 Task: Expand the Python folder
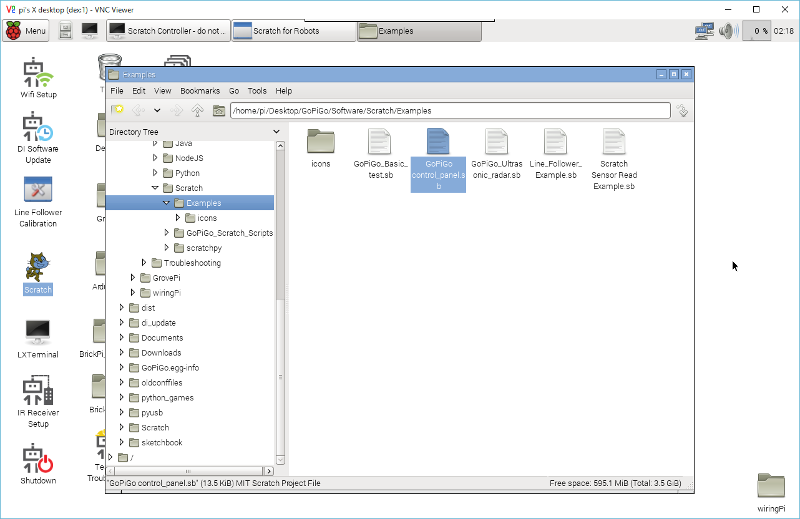pyautogui.click(x=155, y=173)
